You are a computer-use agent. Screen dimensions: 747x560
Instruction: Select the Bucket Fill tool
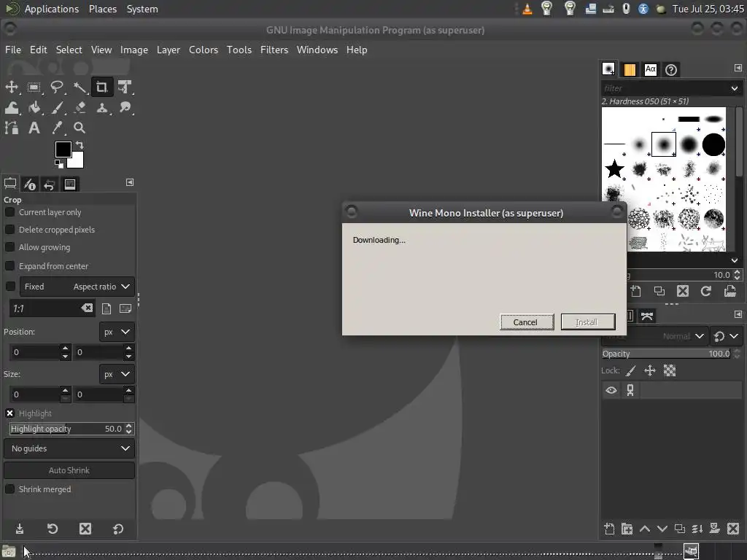(34, 108)
